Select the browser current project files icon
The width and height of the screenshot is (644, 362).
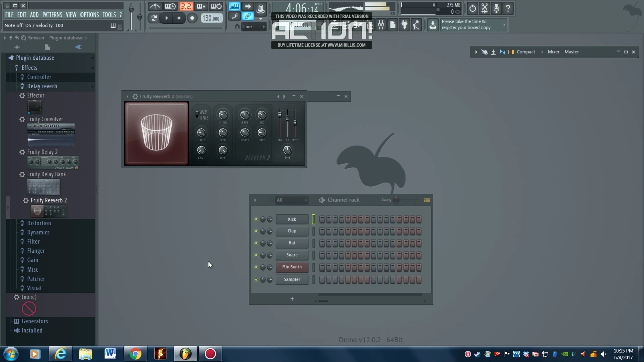[x=47, y=47]
